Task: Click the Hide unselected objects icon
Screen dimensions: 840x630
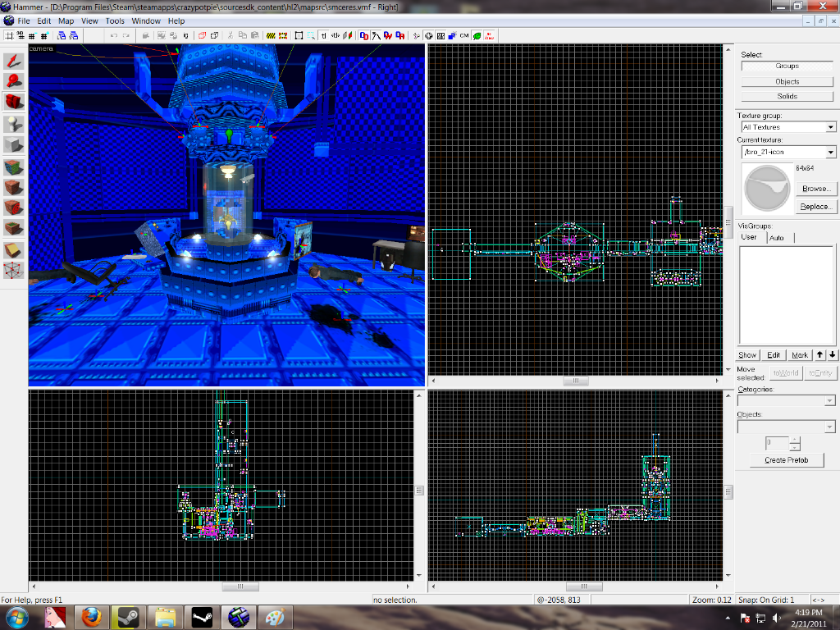Action: [214, 36]
